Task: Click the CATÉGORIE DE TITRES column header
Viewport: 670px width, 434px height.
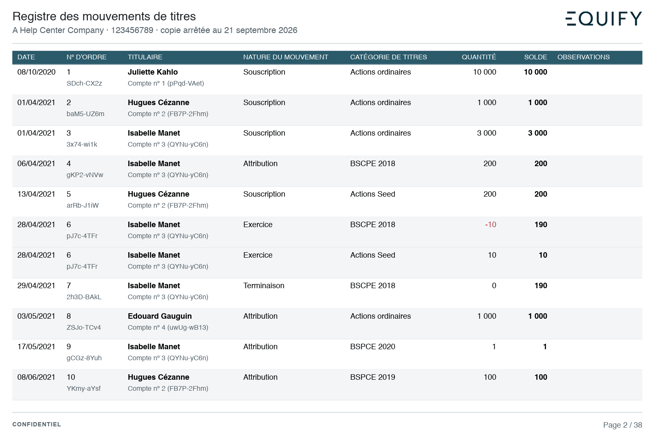Action: click(388, 57)
